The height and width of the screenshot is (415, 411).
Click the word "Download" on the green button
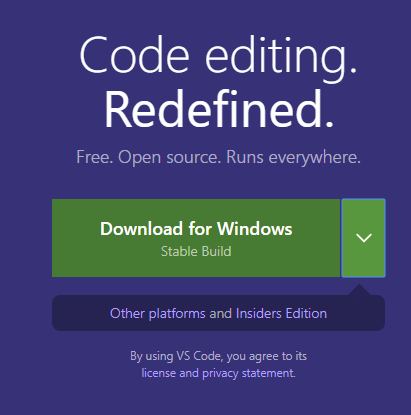[x=142, y=229]
